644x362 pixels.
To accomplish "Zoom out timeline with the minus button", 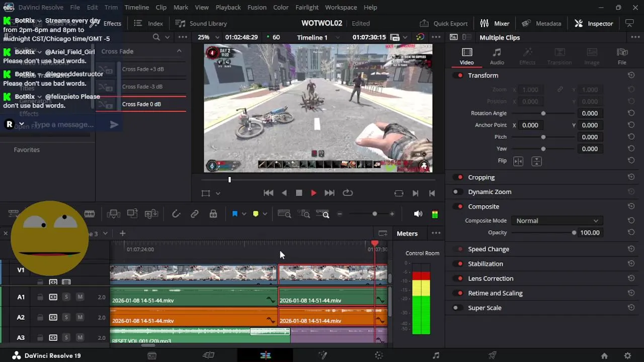I will 340,214.
